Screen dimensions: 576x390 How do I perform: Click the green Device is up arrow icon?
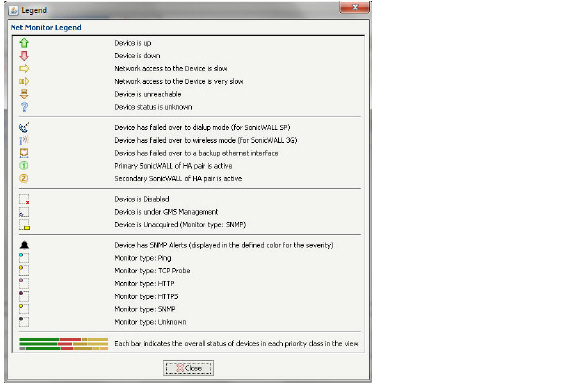click(24, 43)
